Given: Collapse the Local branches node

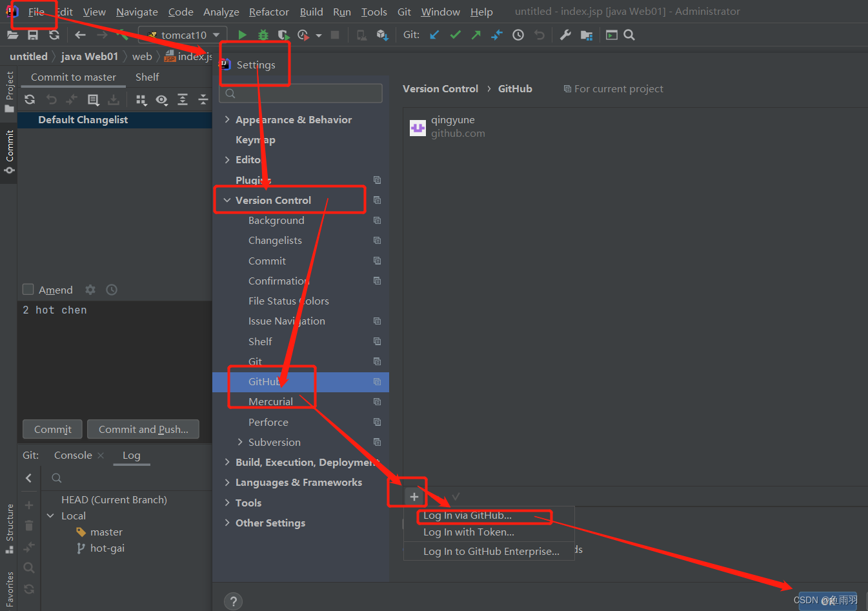Looking at the screenshot, I should [x=50, y=516].
